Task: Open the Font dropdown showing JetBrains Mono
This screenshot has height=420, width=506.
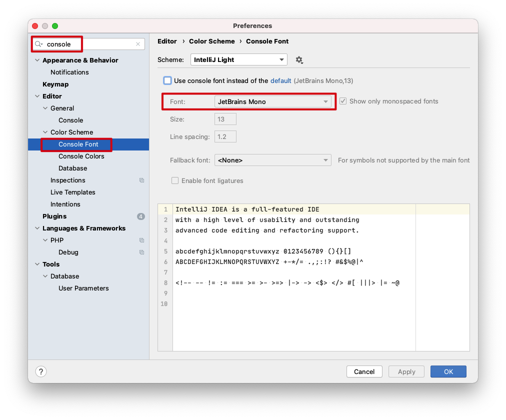Action: coord(272,101)
